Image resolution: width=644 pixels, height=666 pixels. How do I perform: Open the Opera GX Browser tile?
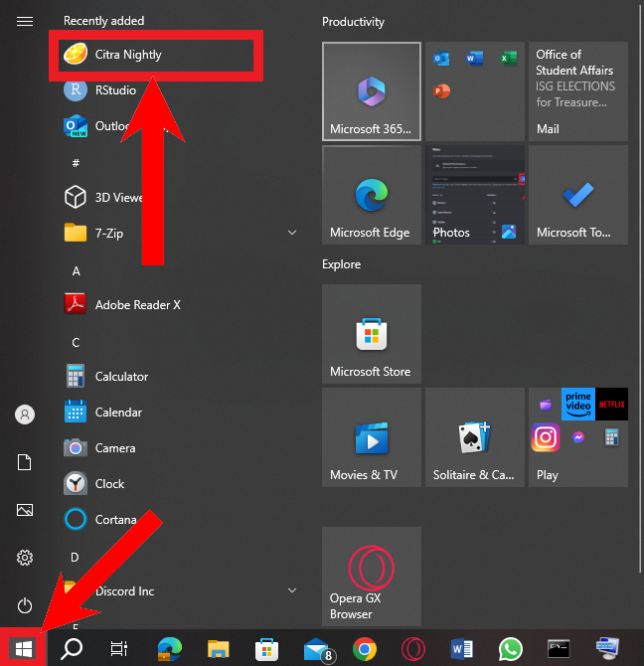point(372,577)
